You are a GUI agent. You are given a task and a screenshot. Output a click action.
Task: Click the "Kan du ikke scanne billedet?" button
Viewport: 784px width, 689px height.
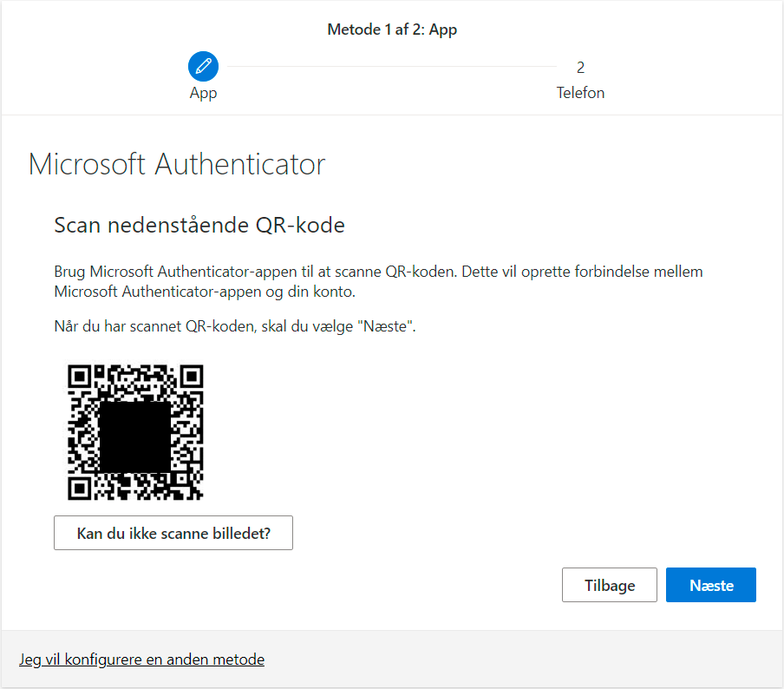(173, 533)
